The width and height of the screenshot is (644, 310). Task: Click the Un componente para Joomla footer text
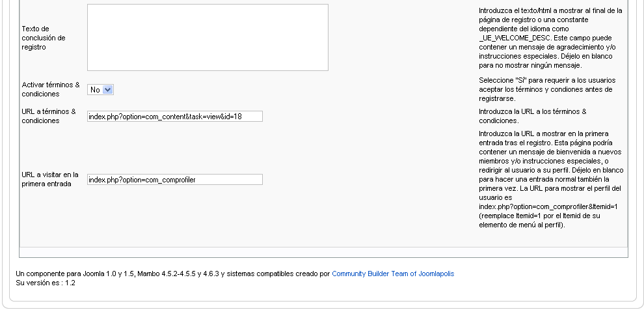[172, 274]
